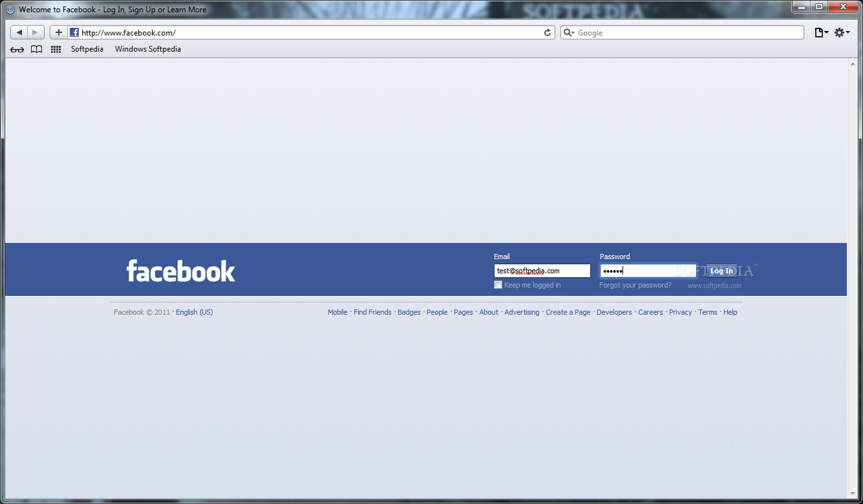This screenshot has width=863, height=504.
Task: Open the Google search engine magnifier dropdown
Action: point(569,32)
